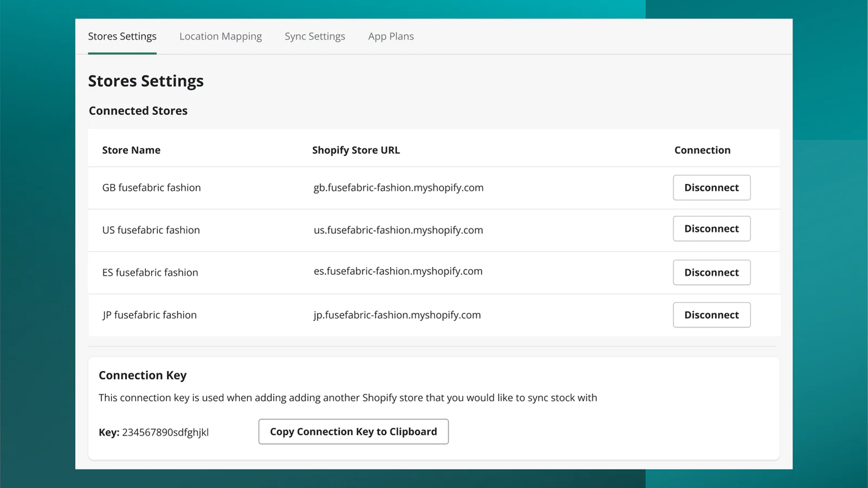
Task: Click the us.fusefabric-fashion.myshopify.com URL
Action: [x=398, y=230]
